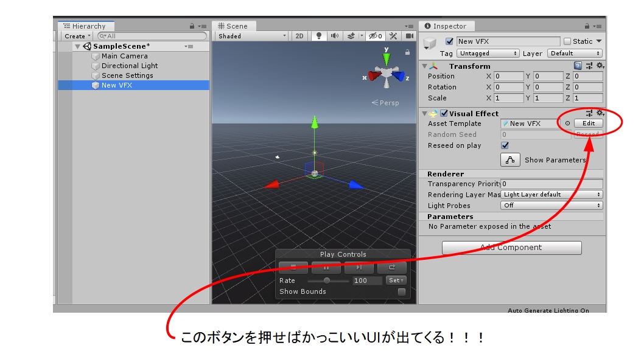
Task: Open Create dropdown in Hierarchy
Action: click(77, 36)
